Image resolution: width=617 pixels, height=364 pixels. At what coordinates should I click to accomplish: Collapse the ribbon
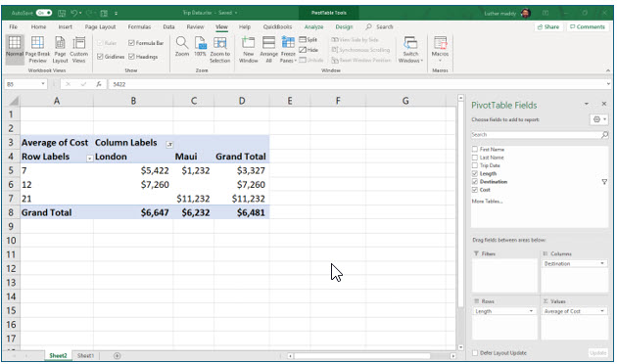[x=608, y=70]
